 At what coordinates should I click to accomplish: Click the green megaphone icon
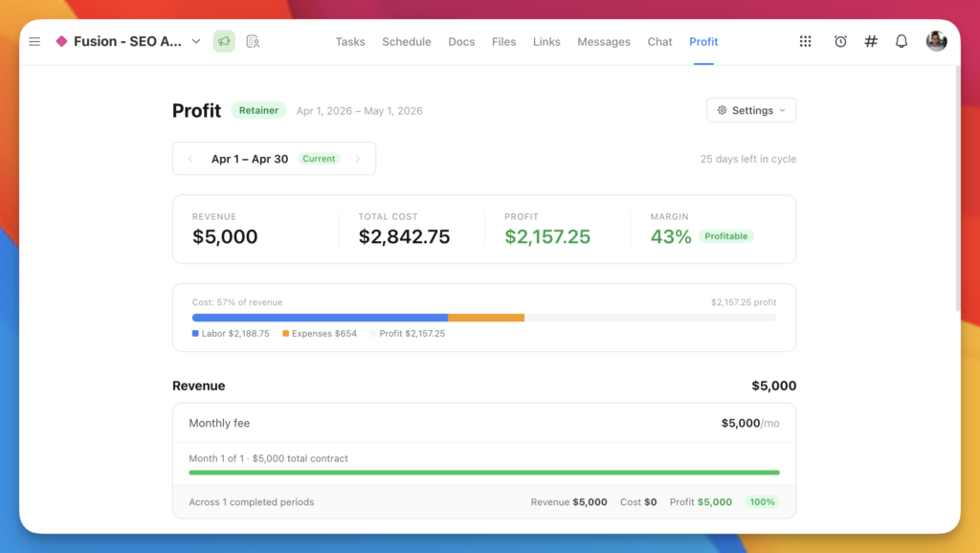224,42
